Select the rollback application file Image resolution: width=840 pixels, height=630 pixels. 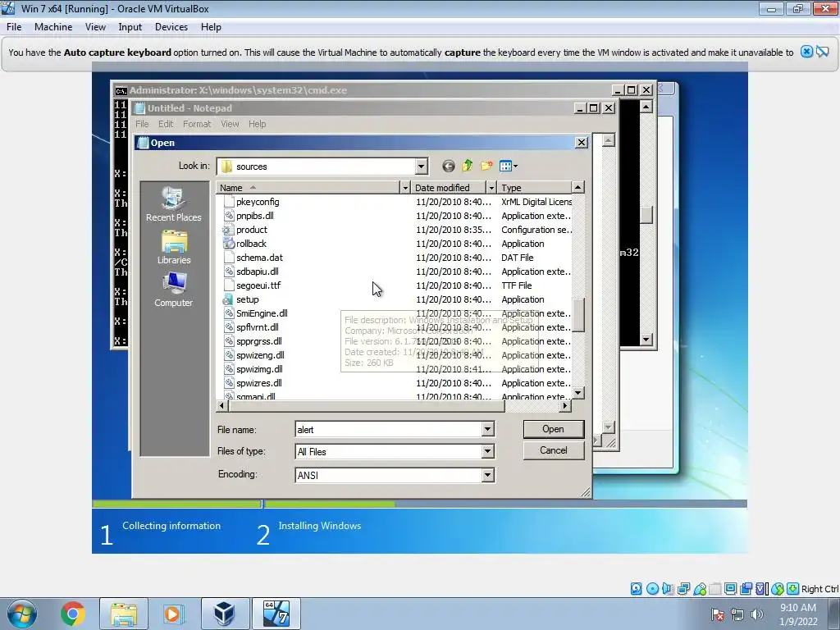pyautogui.click(x=251, y=244)
